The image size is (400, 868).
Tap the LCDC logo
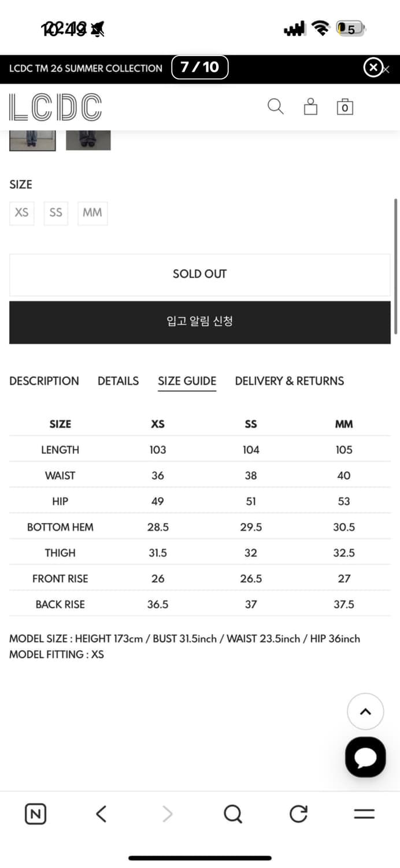tap(55, 108)
